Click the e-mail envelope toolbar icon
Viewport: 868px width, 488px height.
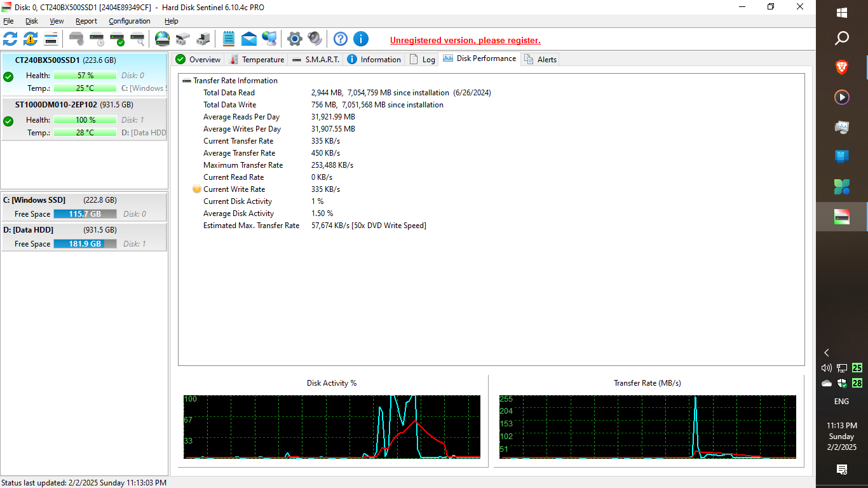[x=249, y=39]
